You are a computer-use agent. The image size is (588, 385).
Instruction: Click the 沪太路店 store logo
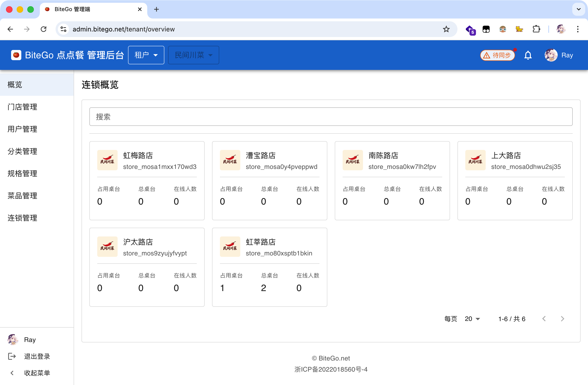tap(107, 246)
